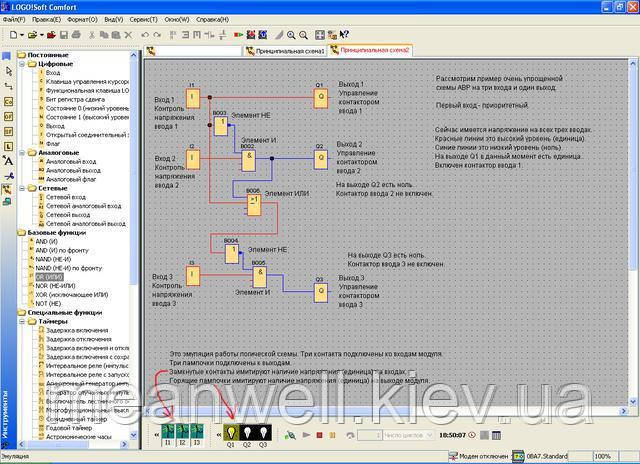Click output lamp Q1 in simulation bar

pos(232,432)
